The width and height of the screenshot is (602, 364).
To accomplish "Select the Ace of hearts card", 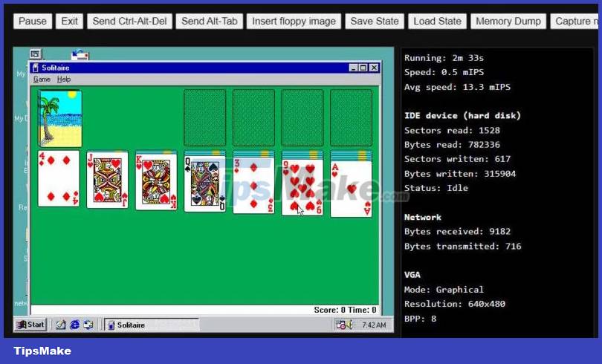I will point(352,189).
